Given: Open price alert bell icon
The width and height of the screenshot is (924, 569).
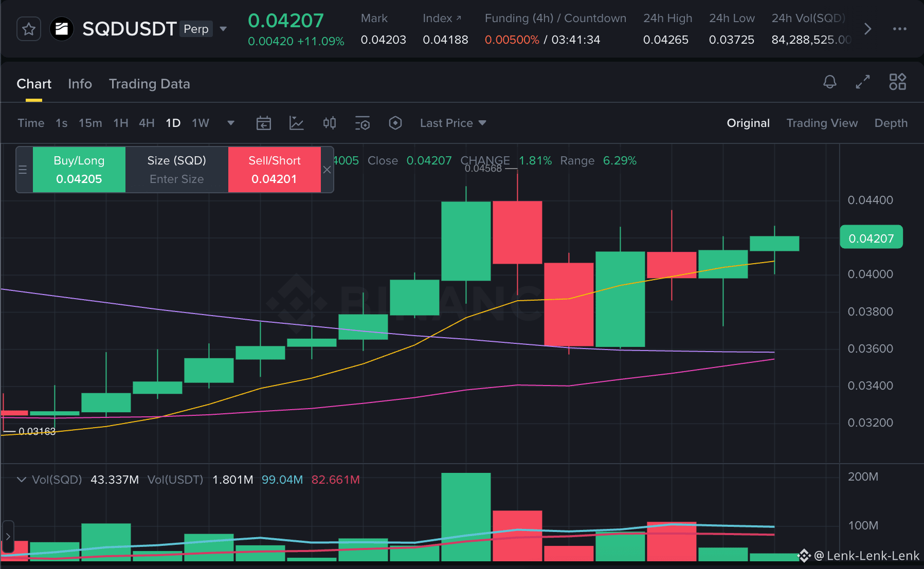Looking at the screenshot, I should 830,82.
